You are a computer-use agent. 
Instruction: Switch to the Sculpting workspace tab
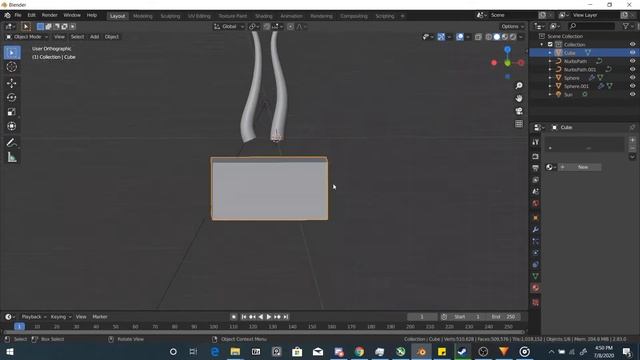(x=170, y=16)
